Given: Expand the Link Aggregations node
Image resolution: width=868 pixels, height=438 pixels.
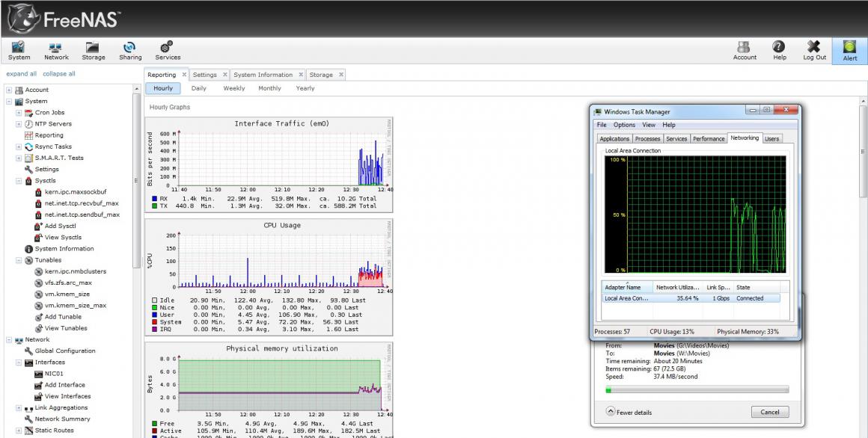Looking at the screenshot, I should pos(18,407).
